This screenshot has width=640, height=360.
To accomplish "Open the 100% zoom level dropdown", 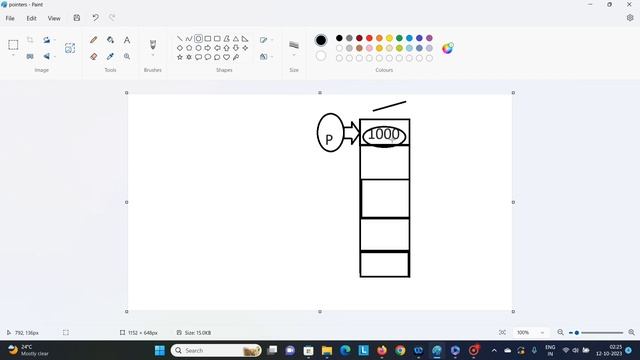I will (531, 333).
